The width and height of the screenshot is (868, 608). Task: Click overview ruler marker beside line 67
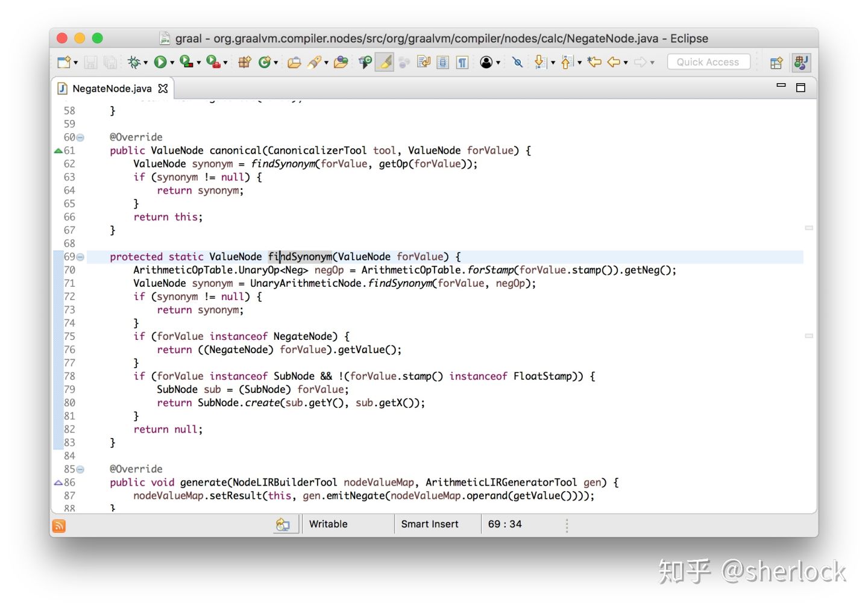(x=809, y=228)
